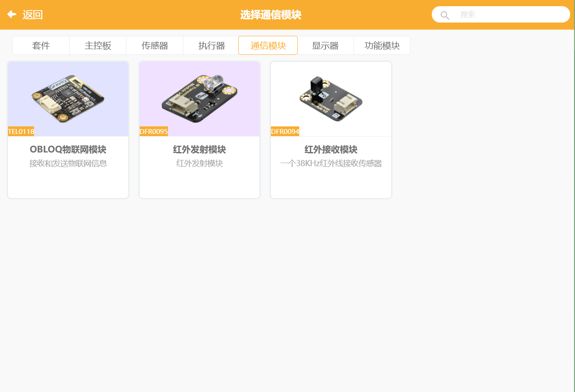
Task: Click the 红外发射模块 card
Action: tap(199, 129)
